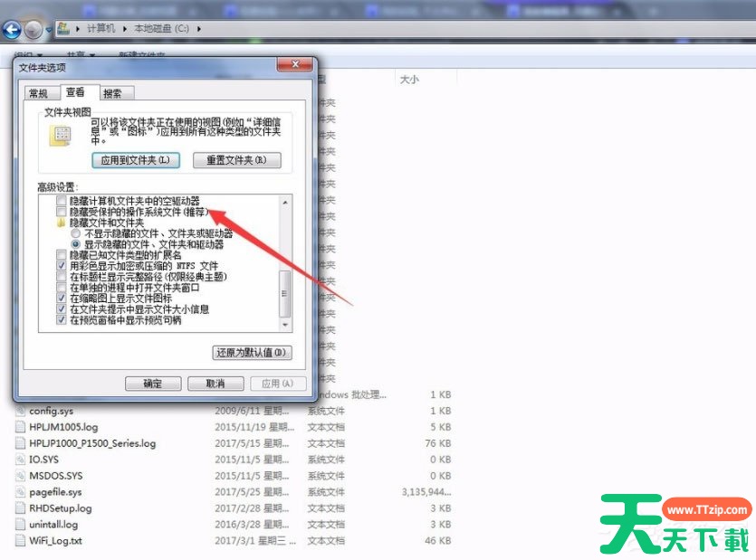
Task: Click the 确定 button
Action: click(153, 384)
